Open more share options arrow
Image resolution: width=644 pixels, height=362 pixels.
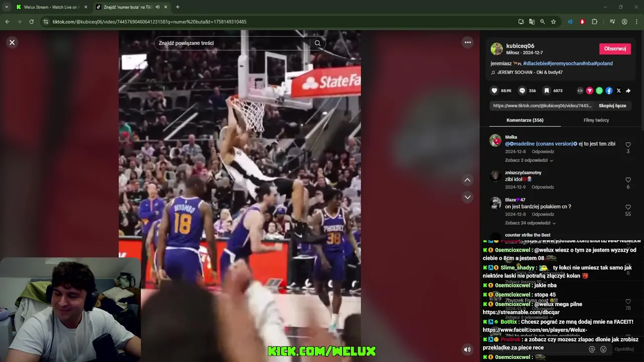click(x=628, y=90)
